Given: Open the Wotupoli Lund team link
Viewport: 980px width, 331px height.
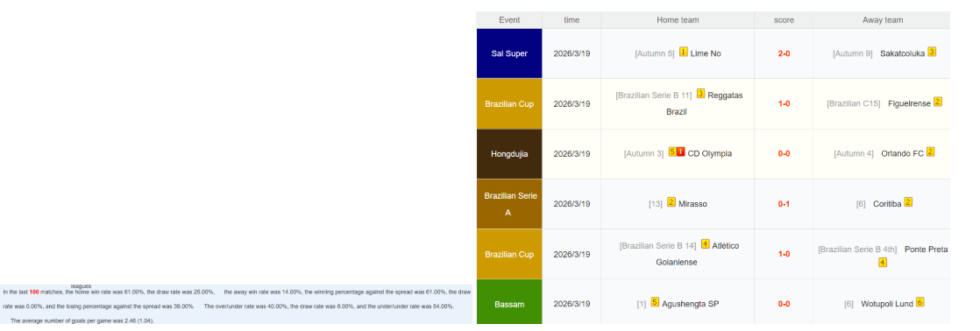Looking at the screenshot, I should point(887,304).
